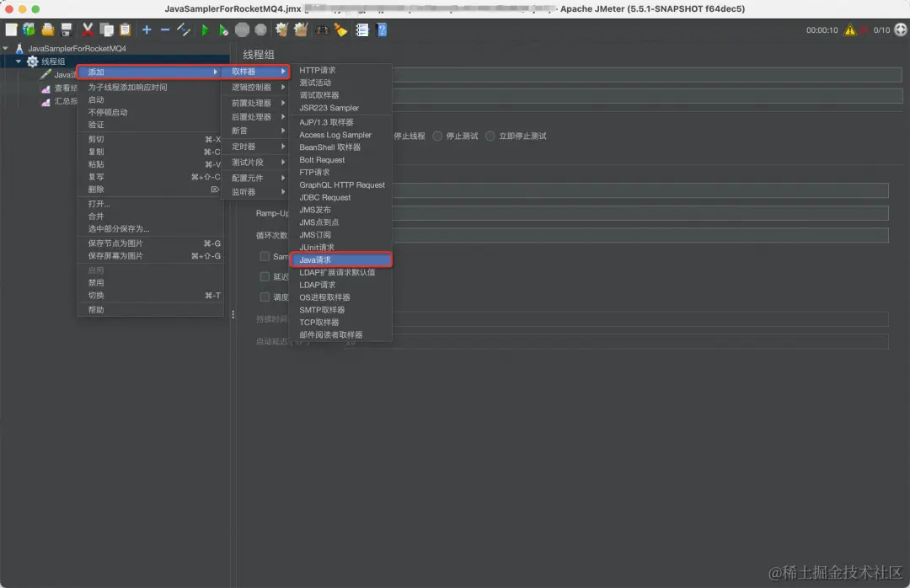Image resolution: width=910 pixels, height=588 pixels.
Task: Click 选中部分保存为... menu item
Action: tap(150, 228)
